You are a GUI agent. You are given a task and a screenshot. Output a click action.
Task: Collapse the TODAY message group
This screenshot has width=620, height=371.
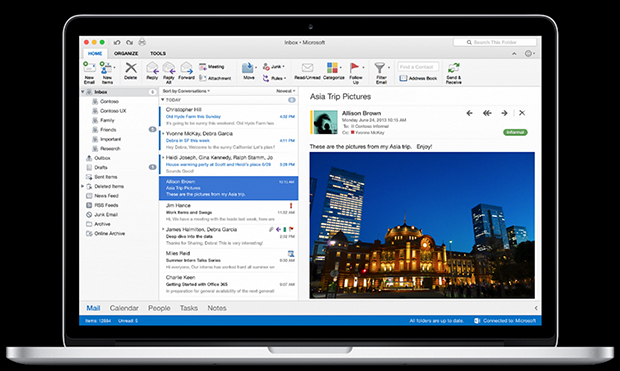click(163, 100)
